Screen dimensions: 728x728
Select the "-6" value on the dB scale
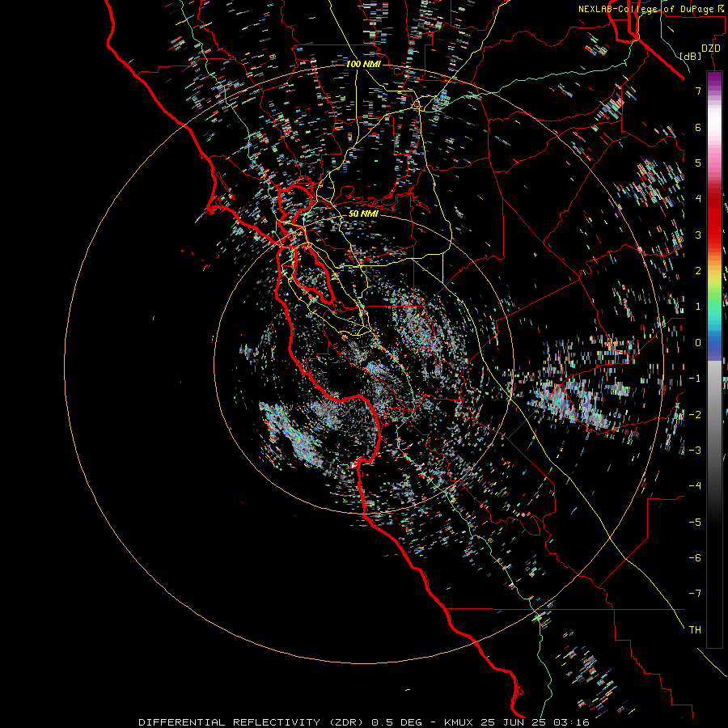pos(695,557)
